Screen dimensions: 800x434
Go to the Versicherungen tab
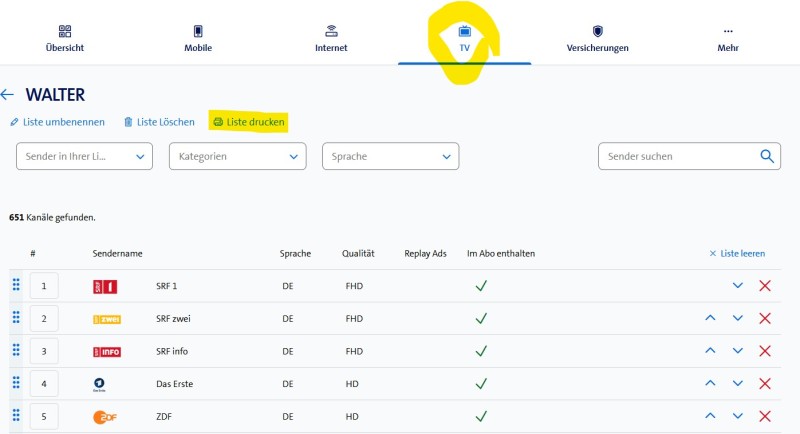click(597, 39)
